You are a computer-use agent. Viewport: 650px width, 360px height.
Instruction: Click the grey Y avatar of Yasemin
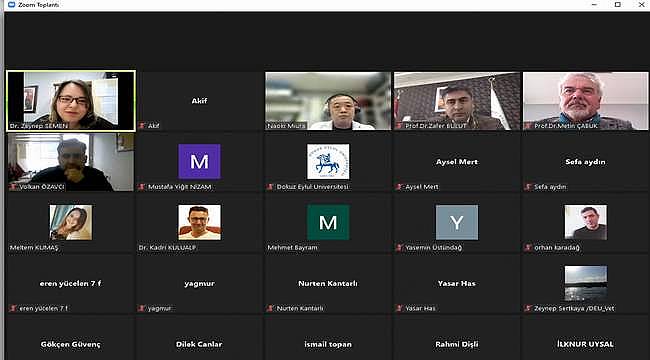click(x=457, y=222)
